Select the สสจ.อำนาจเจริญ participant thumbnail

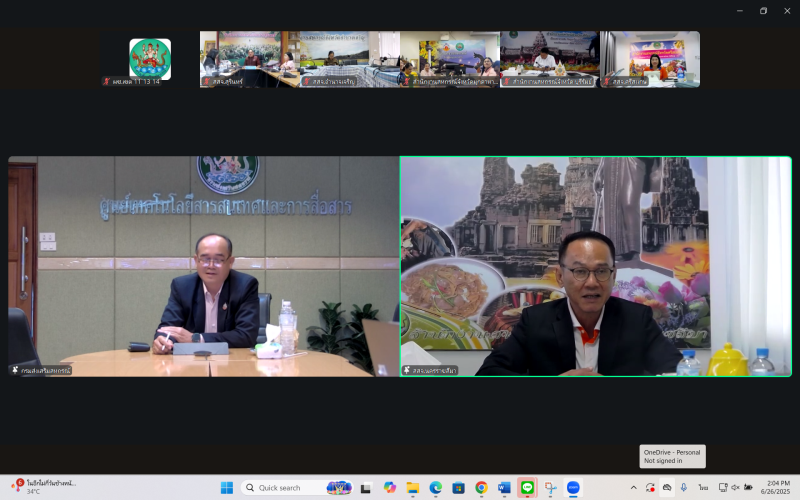349,59
